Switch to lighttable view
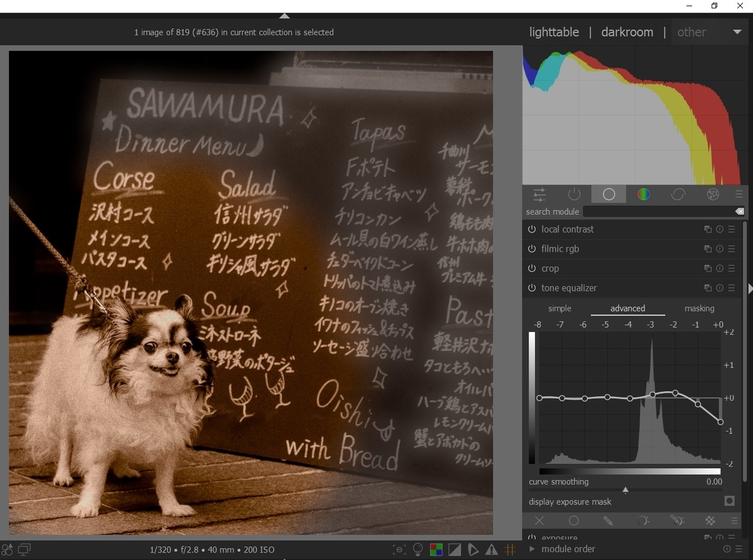 coord(554,32)
